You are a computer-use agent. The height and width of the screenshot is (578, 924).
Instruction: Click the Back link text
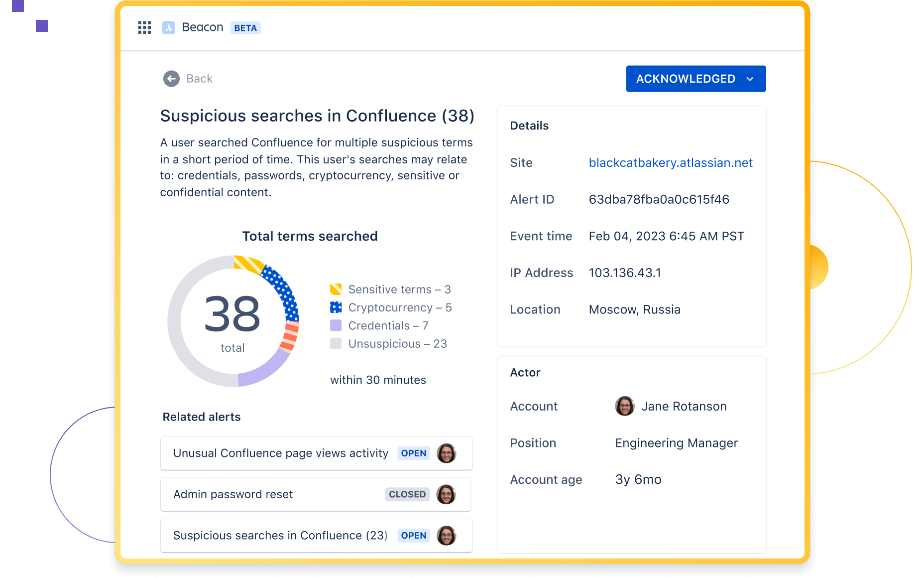(x=199, y=79)
